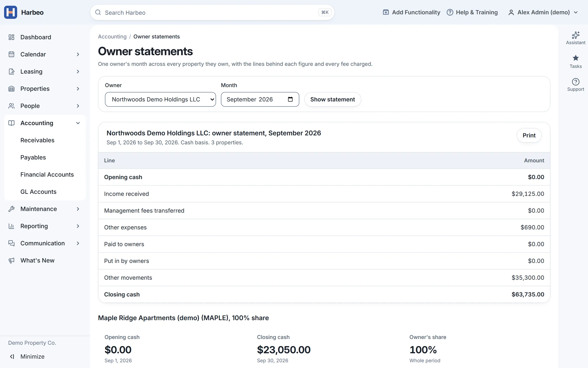Click the Opening cash table row label

tap(123, 177)
